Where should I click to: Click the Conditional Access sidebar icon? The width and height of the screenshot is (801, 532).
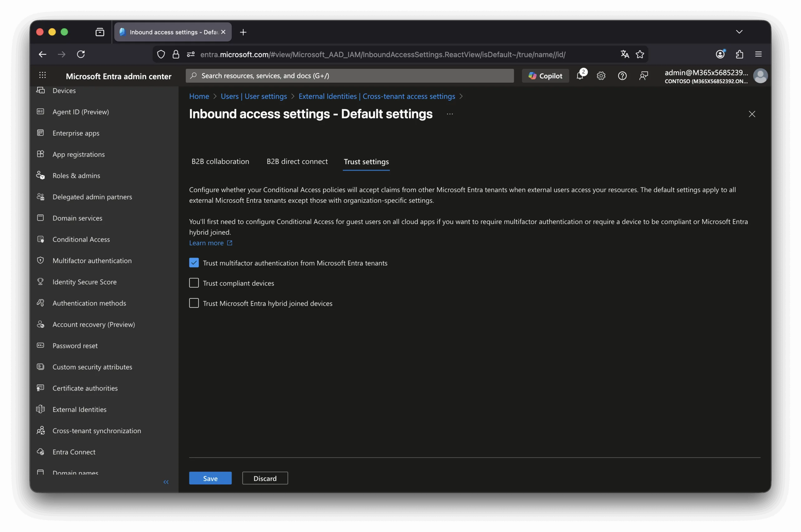coord(40,239)
